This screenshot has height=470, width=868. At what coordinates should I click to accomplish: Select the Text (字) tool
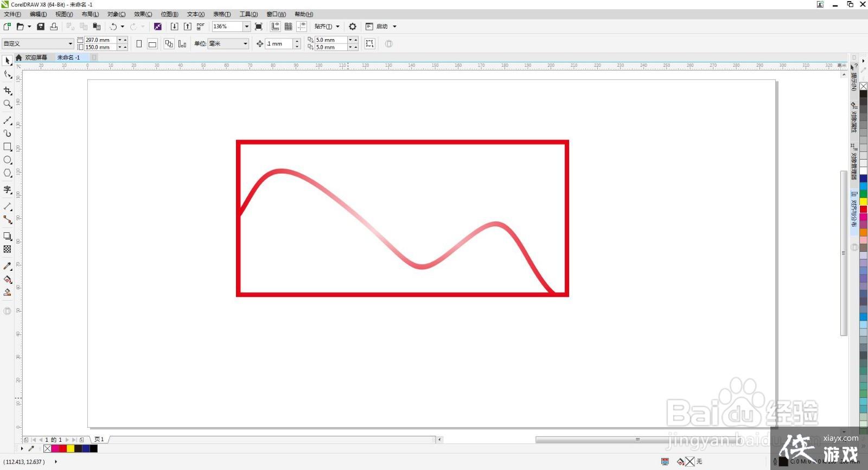(8, 189)
